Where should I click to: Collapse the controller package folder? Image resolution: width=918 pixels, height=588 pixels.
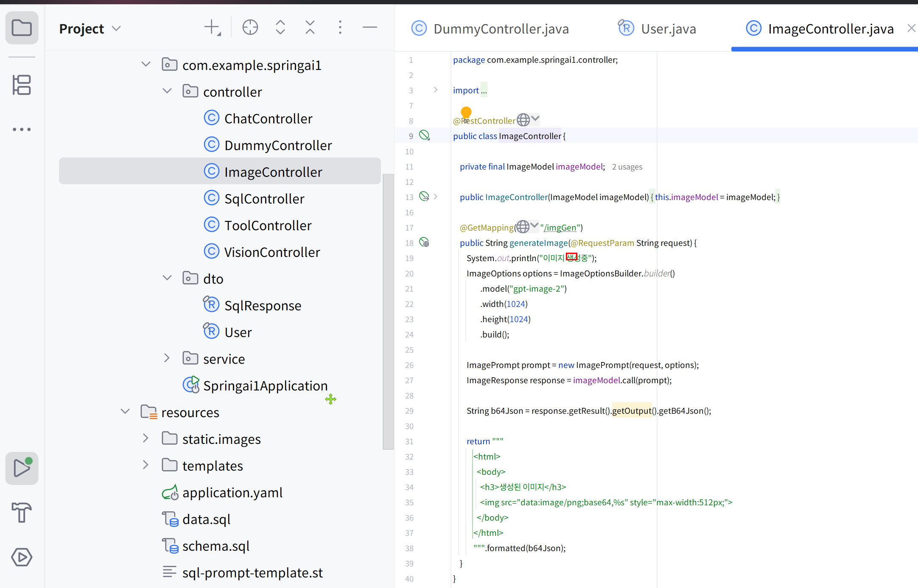(x=167, y=91)
